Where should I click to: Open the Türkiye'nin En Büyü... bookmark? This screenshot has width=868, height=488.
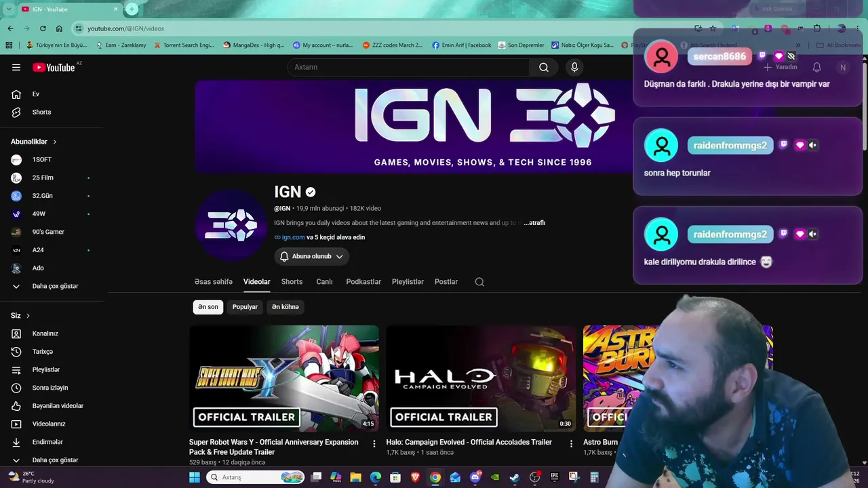click(56, 45)
